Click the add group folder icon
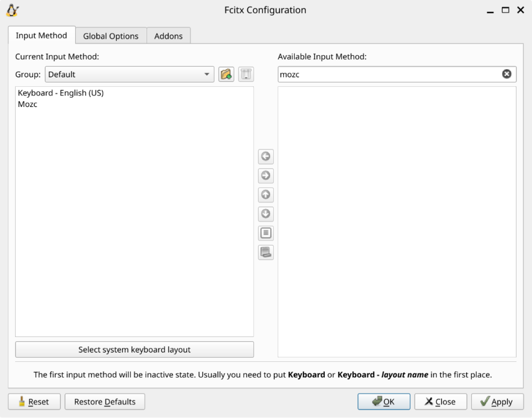Image resolution: width=532 pixels, height=418 pixels. tap(226, 74)
